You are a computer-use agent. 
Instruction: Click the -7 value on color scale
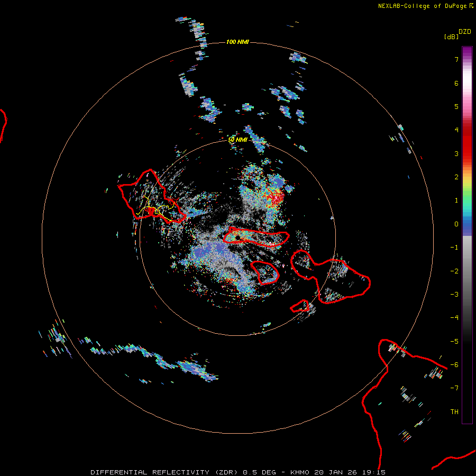coord(454,388)
